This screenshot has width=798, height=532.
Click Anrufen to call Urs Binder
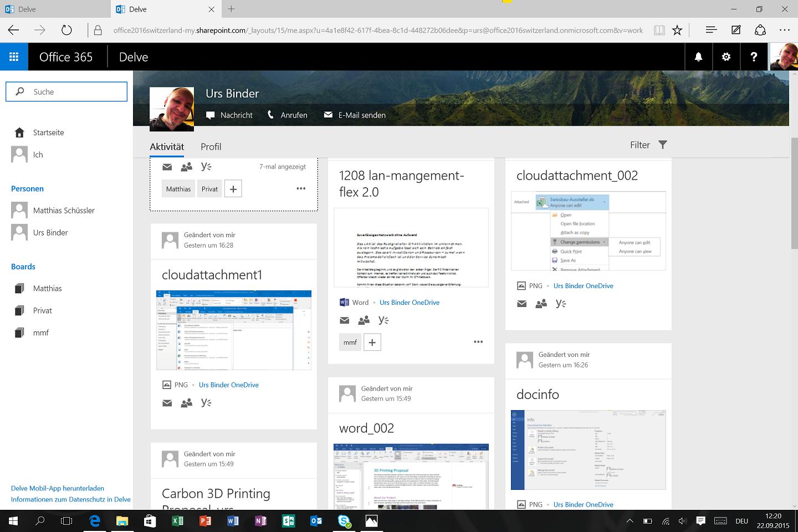(x=287, y=115)
